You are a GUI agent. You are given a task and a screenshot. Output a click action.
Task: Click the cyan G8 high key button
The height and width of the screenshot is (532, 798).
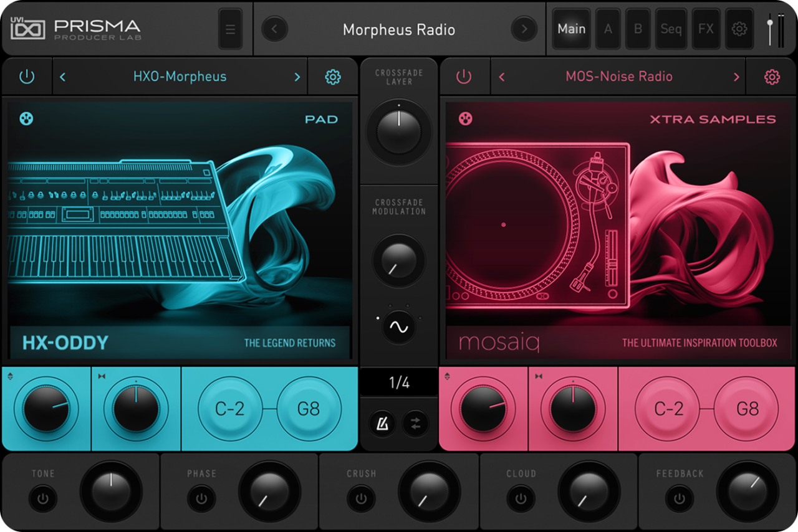tap(309, 409)
